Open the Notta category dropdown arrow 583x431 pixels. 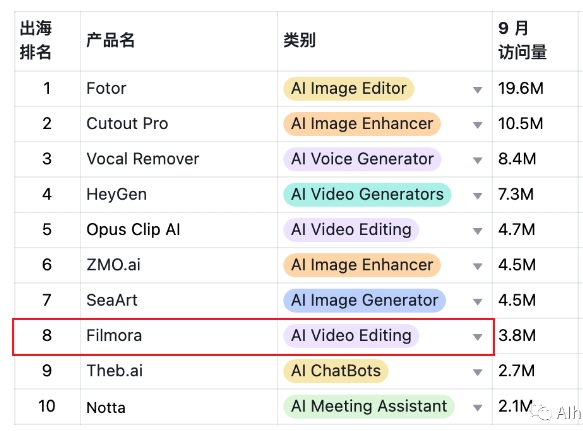coord(477,408)
